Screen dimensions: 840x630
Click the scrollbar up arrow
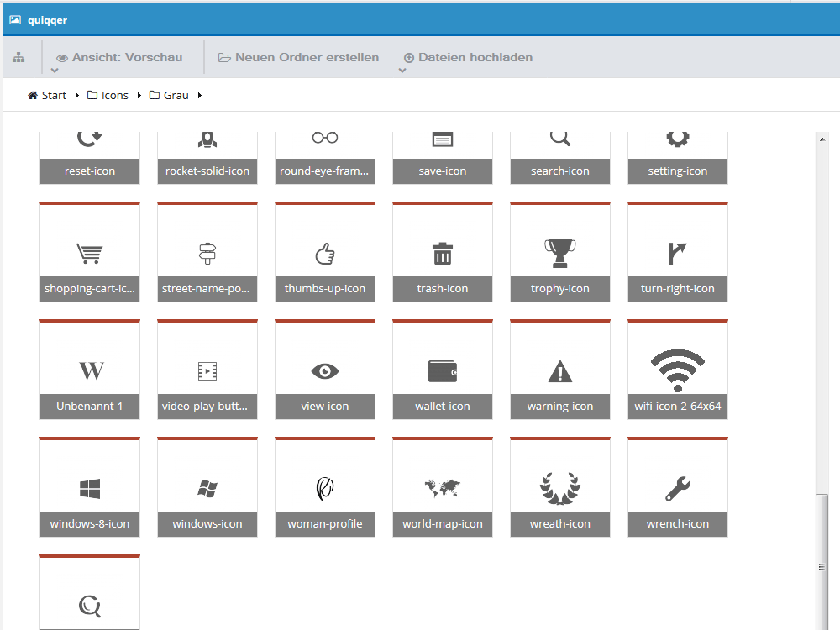822,139
